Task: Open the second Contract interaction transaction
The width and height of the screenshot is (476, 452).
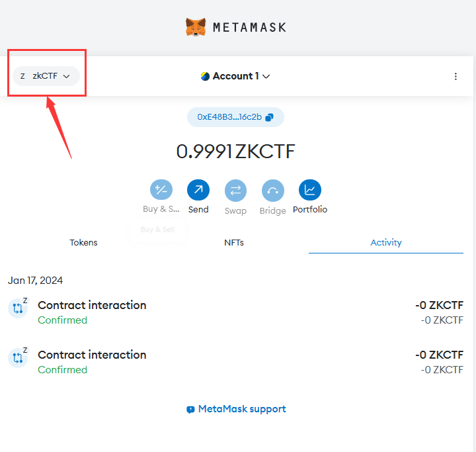Action: tap(235, 362)
